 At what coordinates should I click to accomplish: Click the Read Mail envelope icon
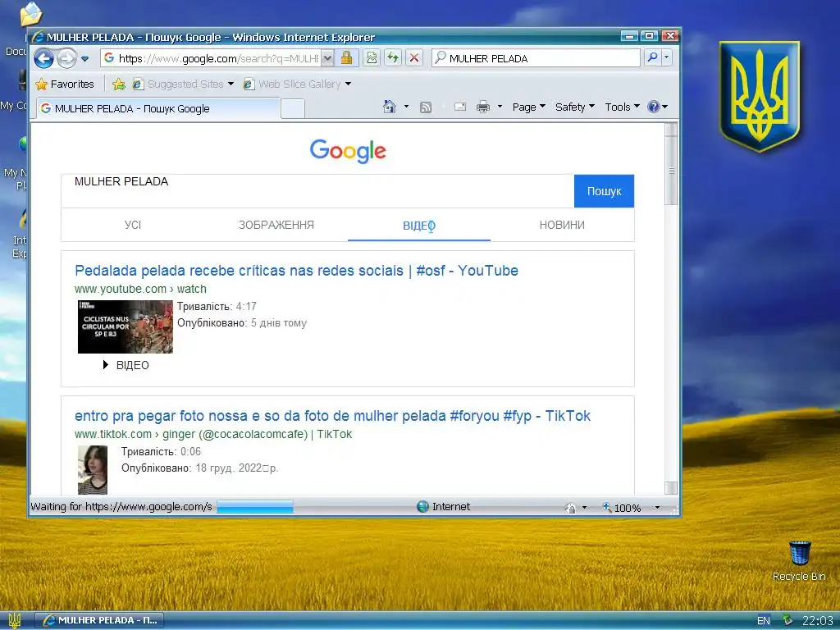point(460,107)
